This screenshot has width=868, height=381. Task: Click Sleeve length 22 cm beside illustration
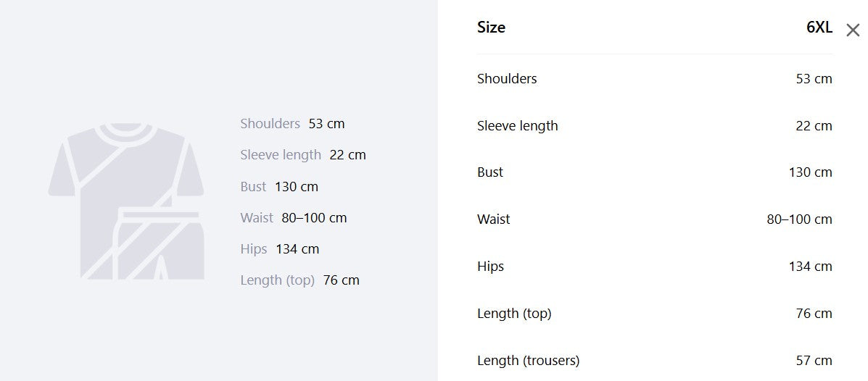(x=303, y=155)
